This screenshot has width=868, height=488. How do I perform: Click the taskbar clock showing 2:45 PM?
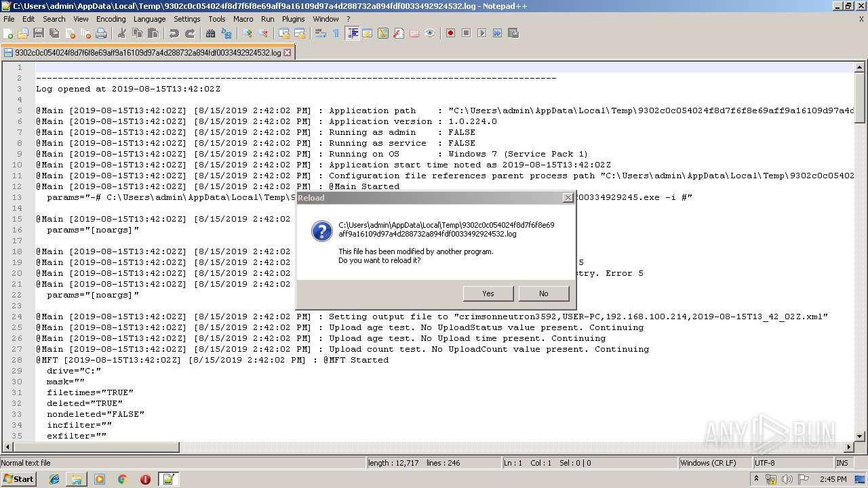coord(832,479)
